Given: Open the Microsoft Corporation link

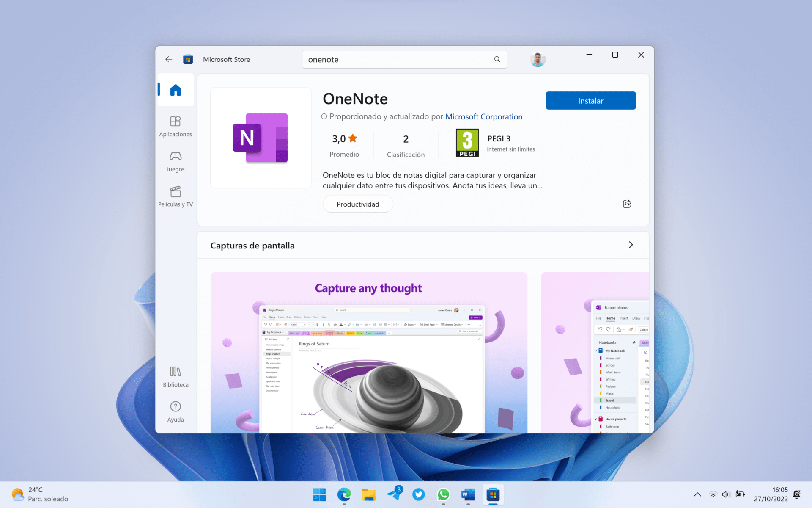Looking at the screenshot, I should (x=484, y=116).
